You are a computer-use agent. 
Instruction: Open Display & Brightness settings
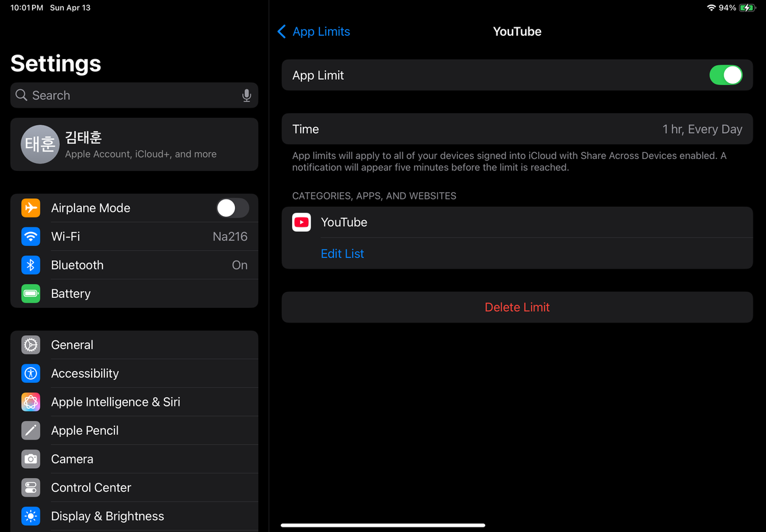pos(134,517)
